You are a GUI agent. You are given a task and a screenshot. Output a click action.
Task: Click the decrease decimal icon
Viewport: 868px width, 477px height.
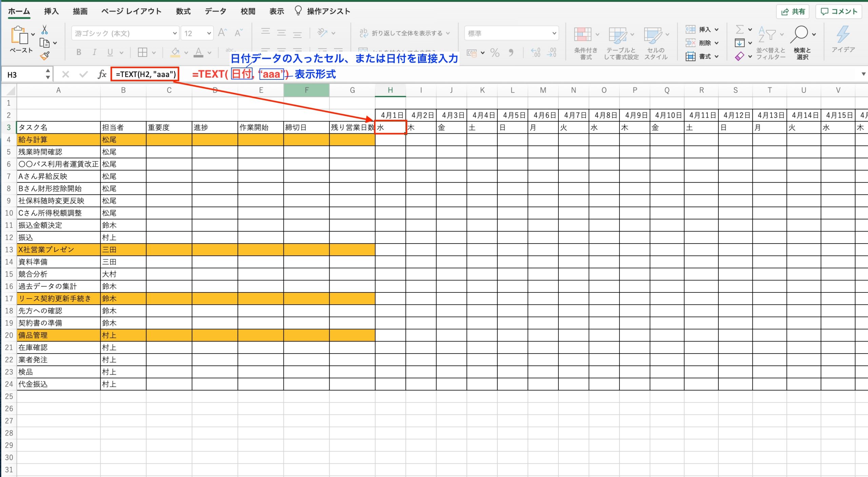(552, 53)
